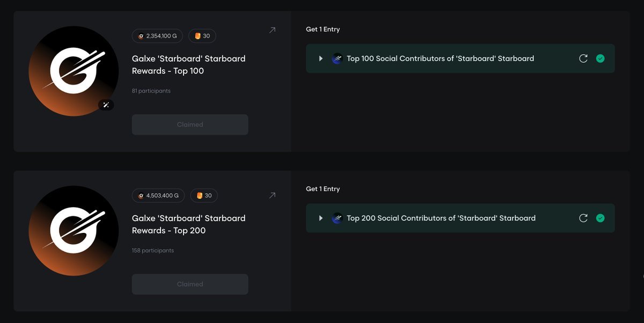Click green checkmark on Top 100 task
Screen dimensions: 644x323
pos(601,58)
